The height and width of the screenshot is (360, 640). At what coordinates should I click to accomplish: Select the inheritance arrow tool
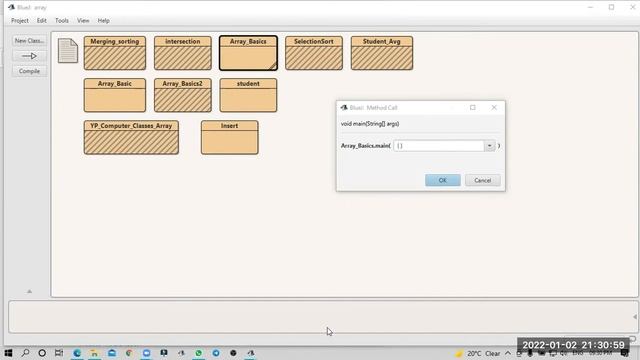(29, 56)
